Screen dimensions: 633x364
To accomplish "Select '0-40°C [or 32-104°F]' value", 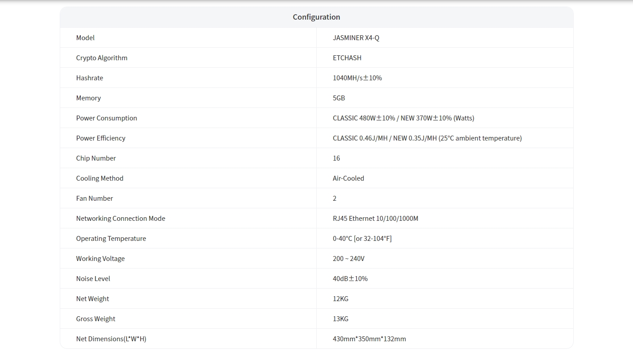I will click(x=362, y=239).
